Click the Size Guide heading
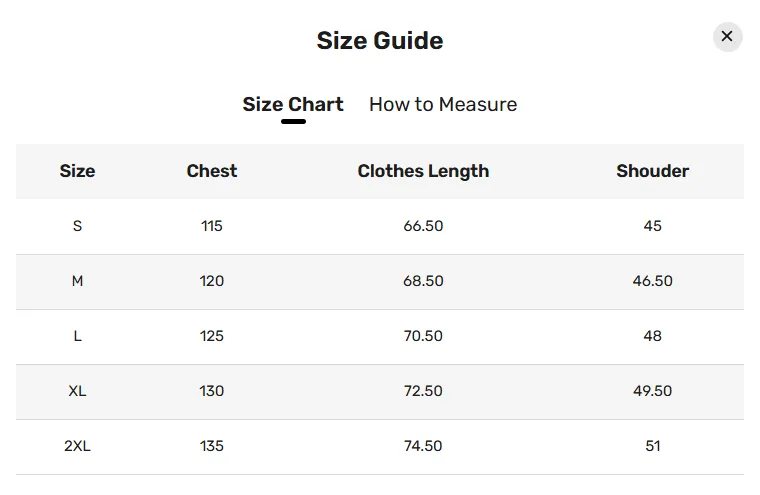The height and width of the screenshot is (495, 760). [x=380, y=41]
